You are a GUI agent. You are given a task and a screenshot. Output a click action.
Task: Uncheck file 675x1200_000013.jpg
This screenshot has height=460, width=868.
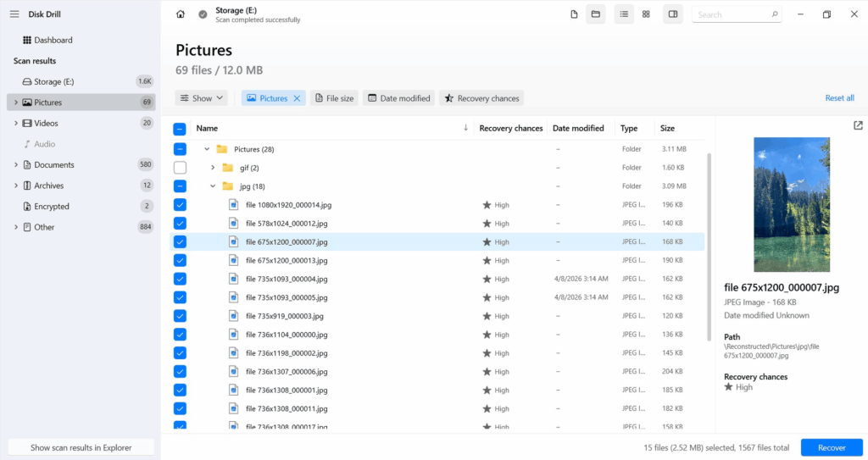coord(180,260)
